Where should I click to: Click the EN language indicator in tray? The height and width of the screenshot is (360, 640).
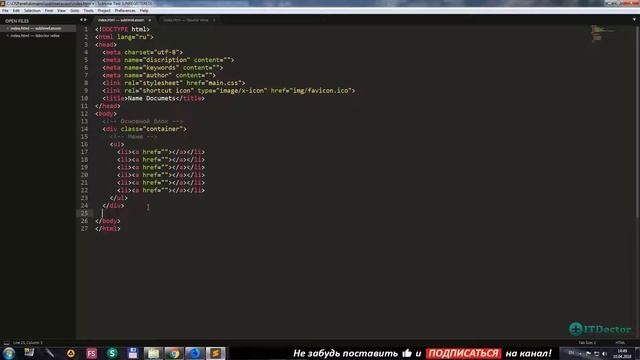click(571, 353)
